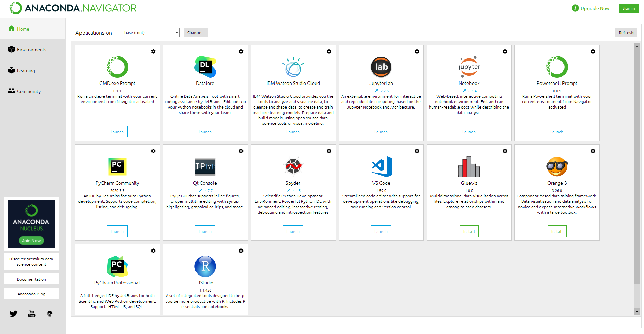Click the Qt Console IPython logo
Screen dimensions: 644x334
[205, 167]
